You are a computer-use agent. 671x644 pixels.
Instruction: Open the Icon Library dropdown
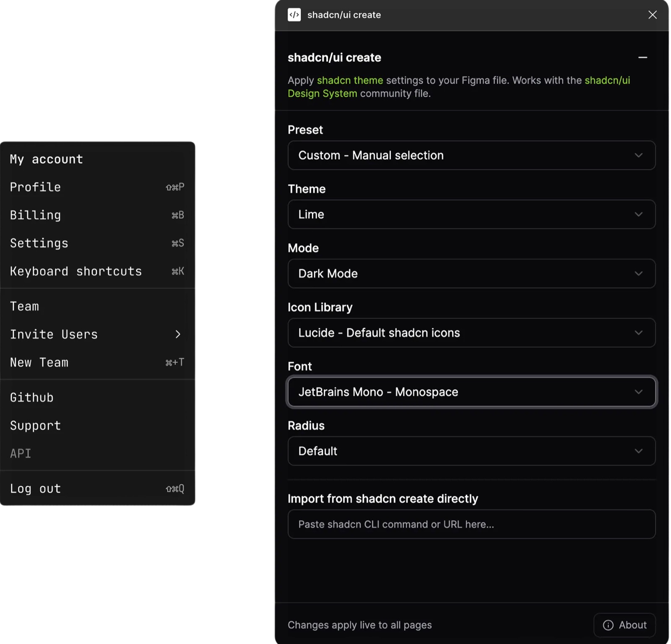pyautogui.click(x=471, y=332)
